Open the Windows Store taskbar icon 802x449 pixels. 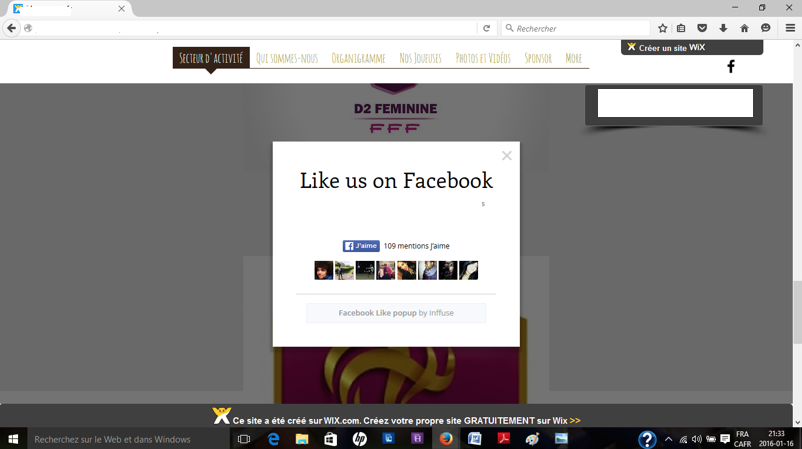[x=330, y=439]
